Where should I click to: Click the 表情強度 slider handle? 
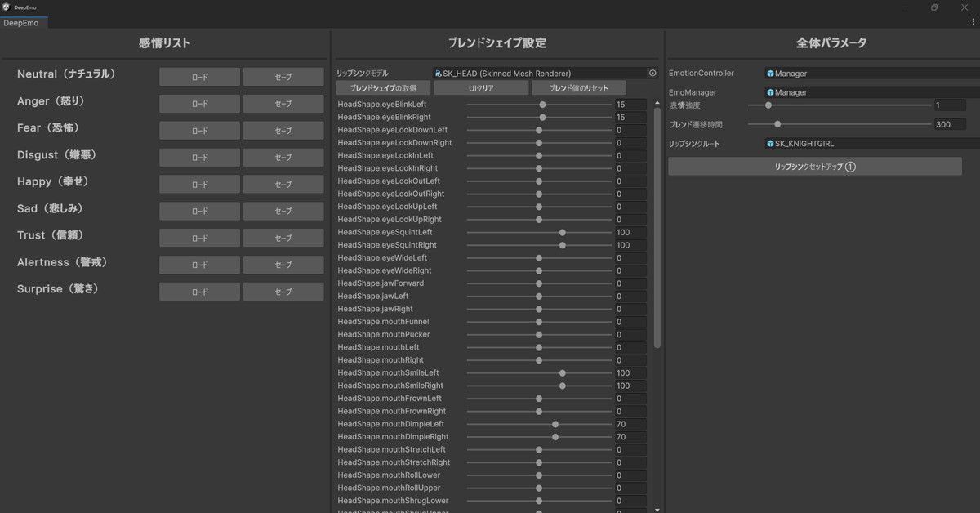tap(768, 105)
